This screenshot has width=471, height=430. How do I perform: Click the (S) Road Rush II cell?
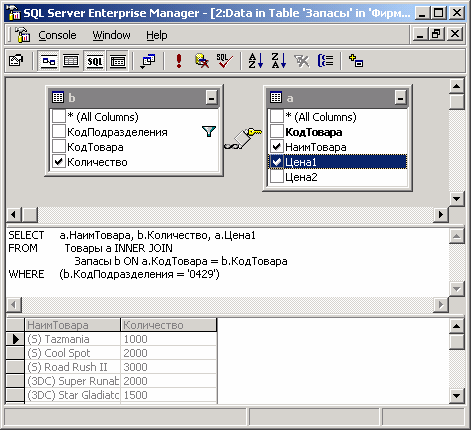pos(72,367)
